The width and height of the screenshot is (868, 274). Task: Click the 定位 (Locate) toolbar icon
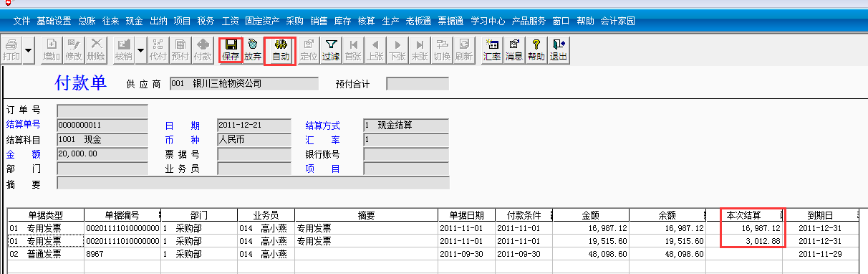tap(309, 50)
